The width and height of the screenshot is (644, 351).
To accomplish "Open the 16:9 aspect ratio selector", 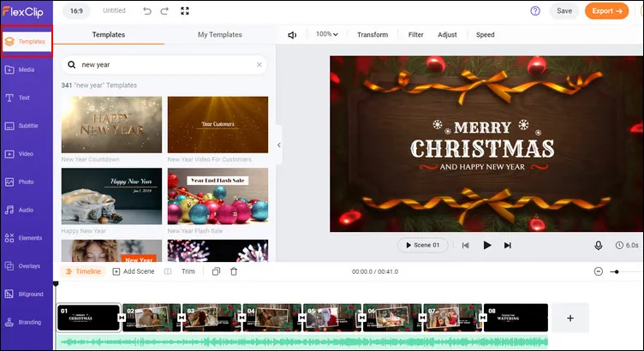I will 76,11.
